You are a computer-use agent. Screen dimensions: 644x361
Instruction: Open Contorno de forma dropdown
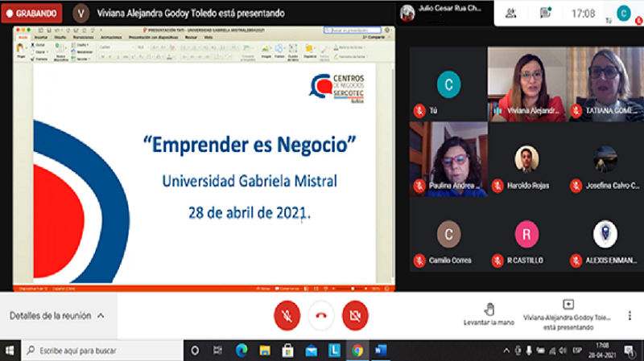(350, 56)
